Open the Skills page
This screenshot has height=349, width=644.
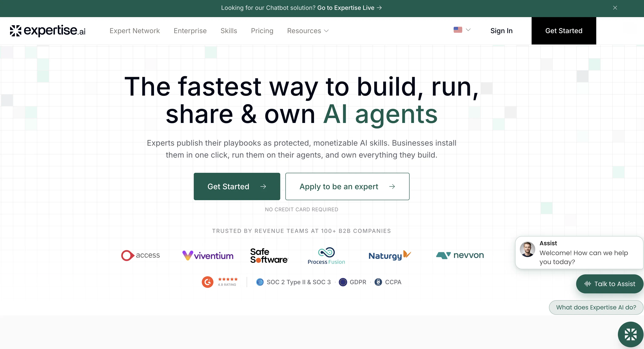(229, 31)
